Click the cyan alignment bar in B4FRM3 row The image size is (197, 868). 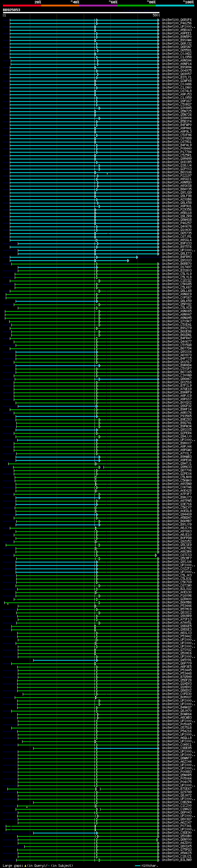pos(74,257)
